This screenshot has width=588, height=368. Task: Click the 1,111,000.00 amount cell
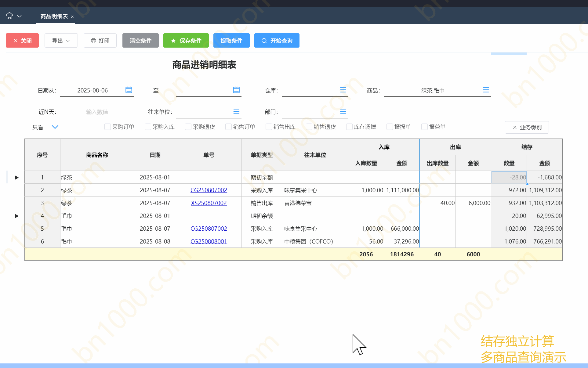pyautogui.click(x=402, y=190)
